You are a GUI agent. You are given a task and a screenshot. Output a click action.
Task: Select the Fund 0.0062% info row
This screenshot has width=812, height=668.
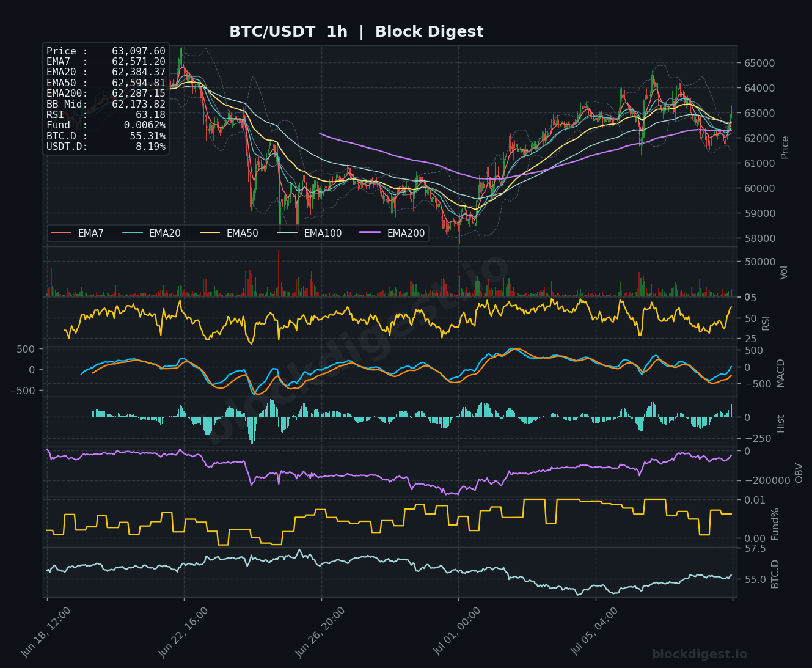click(x=106, y=125)
